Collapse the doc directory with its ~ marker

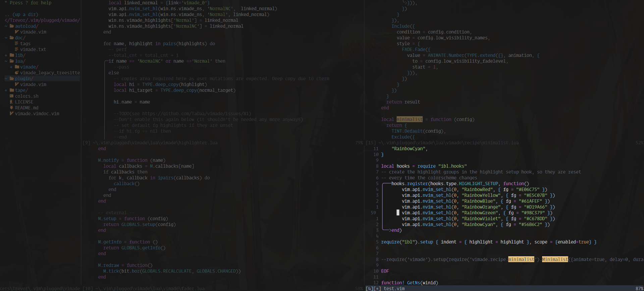pyautogui.click(x=6, y=38)
